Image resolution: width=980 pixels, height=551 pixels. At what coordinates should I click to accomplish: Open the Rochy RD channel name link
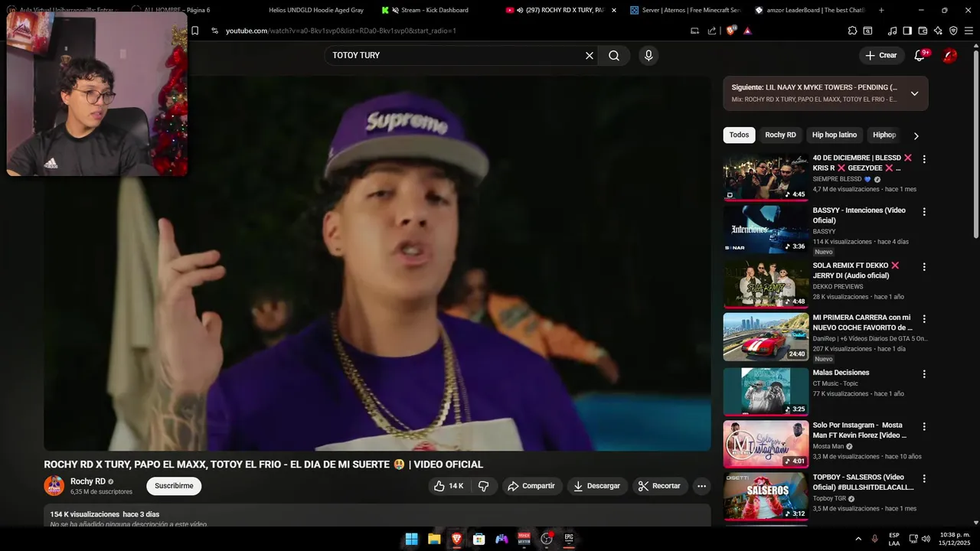point(88,481)
